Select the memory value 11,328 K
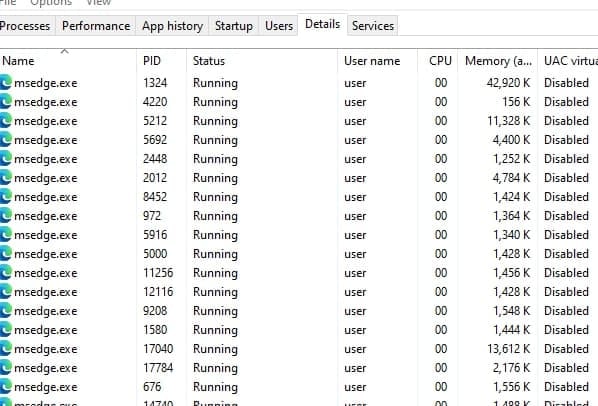 tap(509, 121)
